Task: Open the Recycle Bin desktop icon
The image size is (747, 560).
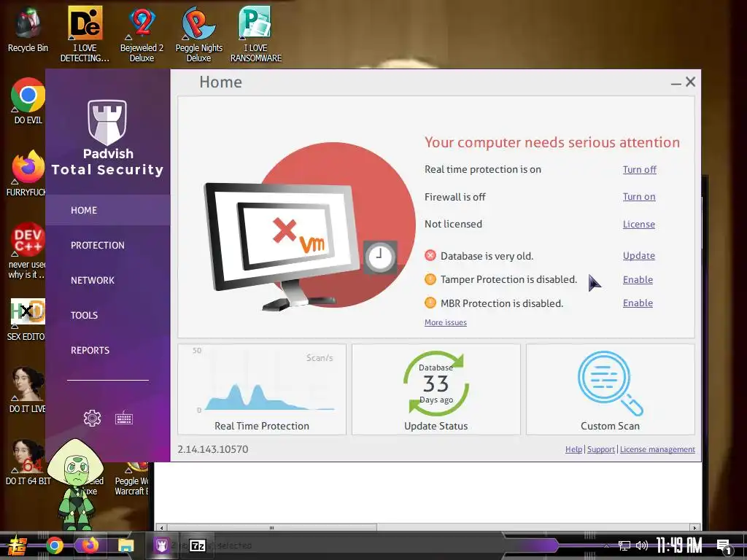Action: point(28,29)
